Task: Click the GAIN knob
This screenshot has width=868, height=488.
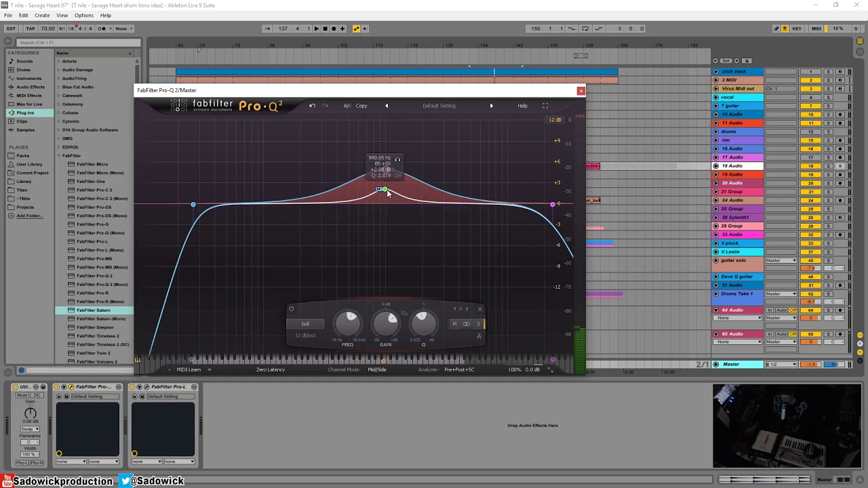Action: pyautogui.click(x=385, y=323)
